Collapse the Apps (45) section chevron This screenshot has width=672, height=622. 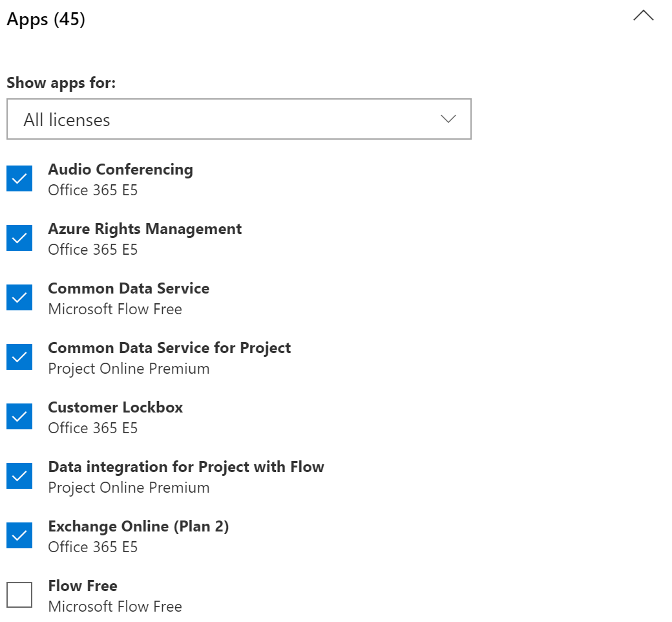tap(643, 16)
